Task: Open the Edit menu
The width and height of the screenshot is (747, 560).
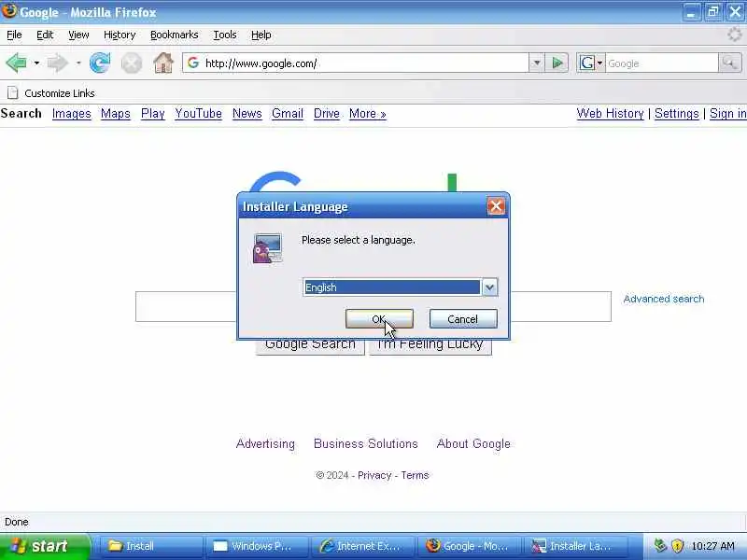Action: coord(45,35)
